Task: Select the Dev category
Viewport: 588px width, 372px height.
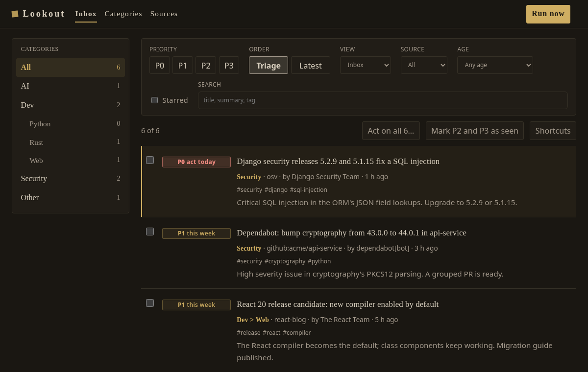Action: pyautogui.click(x=71, y=105)
